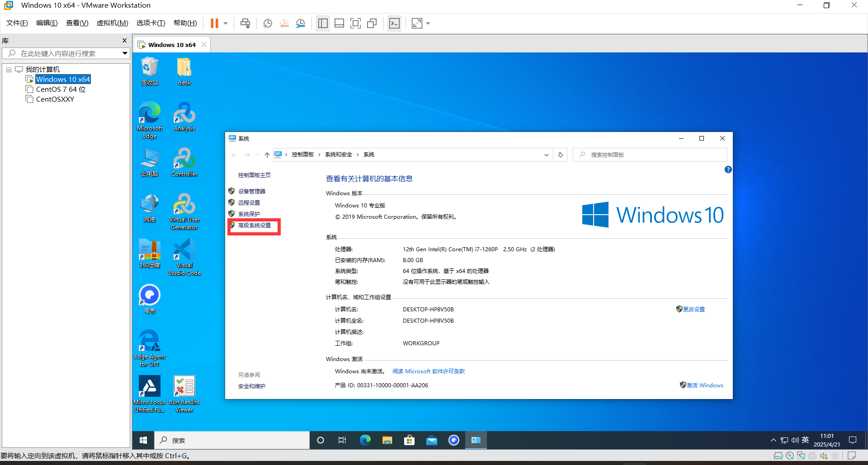Image resolution: width=868 pixels, height=465 pixels.
Task: Click the library search input field
Action: 66,53
